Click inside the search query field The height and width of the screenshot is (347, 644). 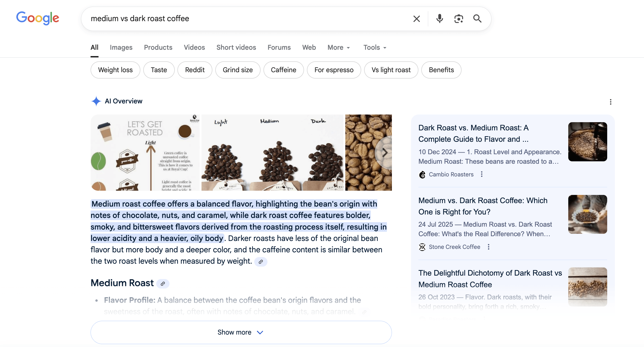[238, 19]
